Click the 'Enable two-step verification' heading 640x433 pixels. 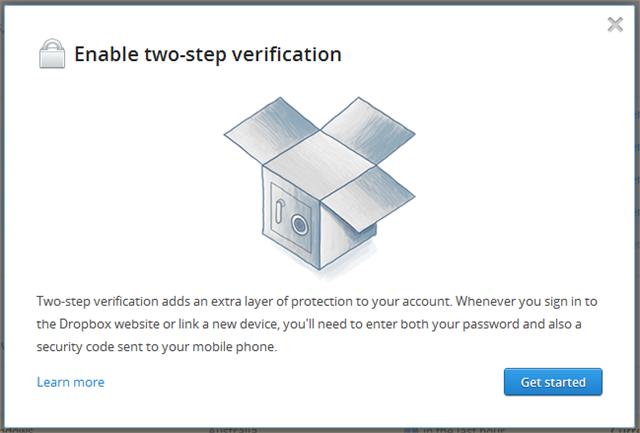[x=208, y=54]
